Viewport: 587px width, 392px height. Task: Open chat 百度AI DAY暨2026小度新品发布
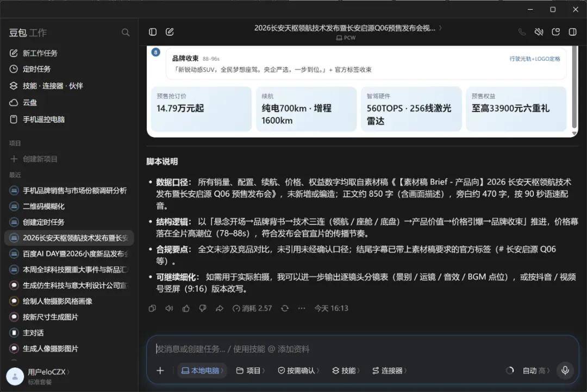(x=69, y=253)
